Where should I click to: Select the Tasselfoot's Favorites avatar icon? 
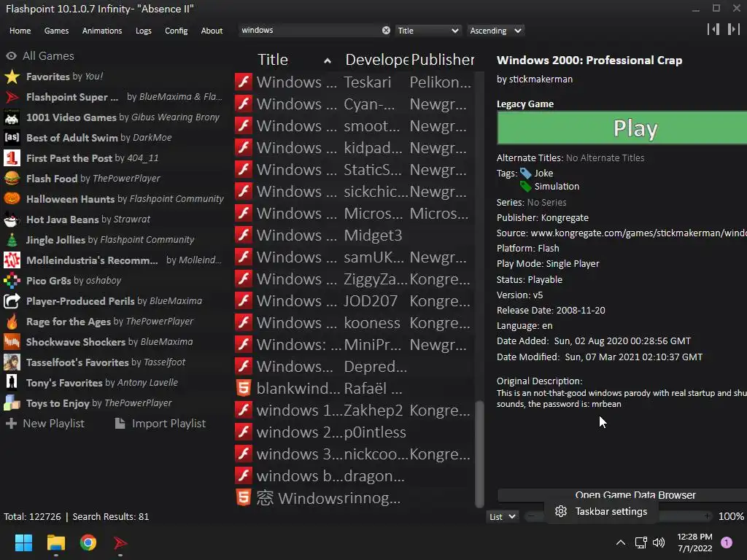[12, 362]
